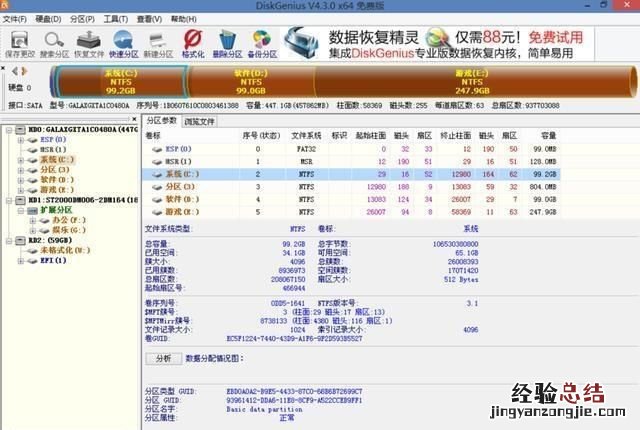Open the Backup Partition (备份分区) tool
The image size is (640, 430).
click(x=262, y=44)
